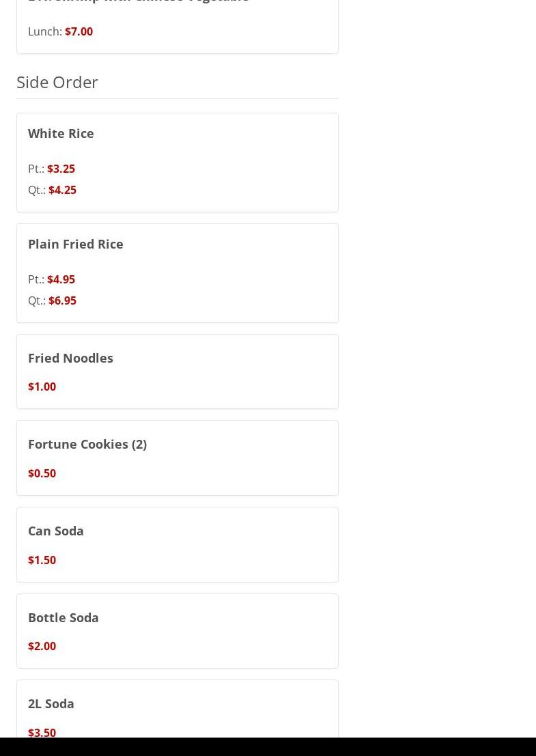Click the 2L Soda $3.50 price
The image size is (536, 756).
coord(42,733)
